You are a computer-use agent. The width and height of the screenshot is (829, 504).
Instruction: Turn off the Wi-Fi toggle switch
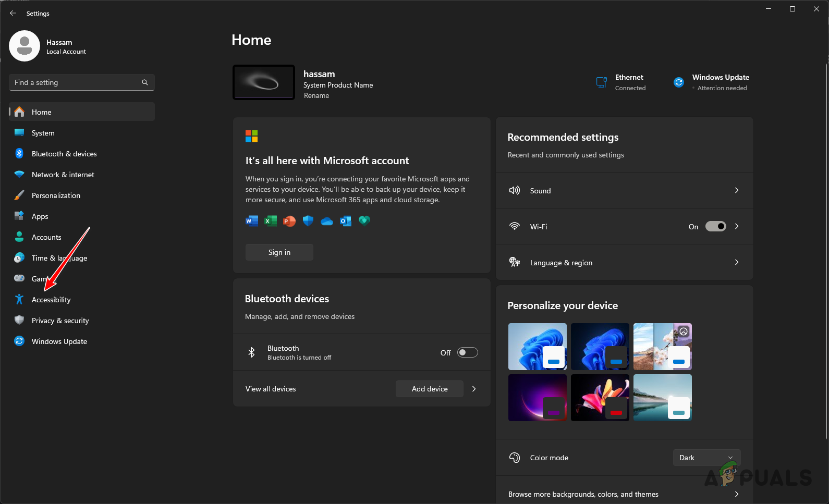pyautogui.click(x=715, y=226)
